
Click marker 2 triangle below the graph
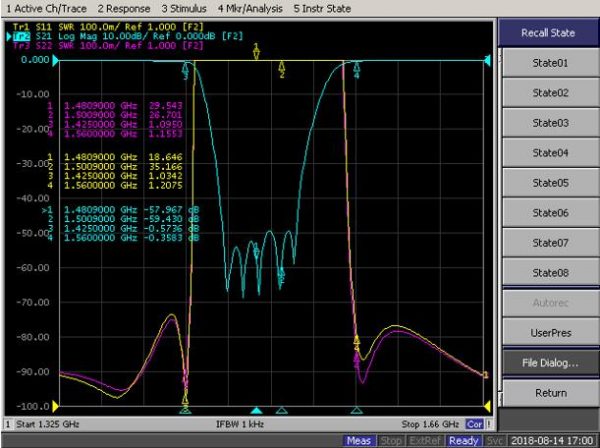(282, 411)
